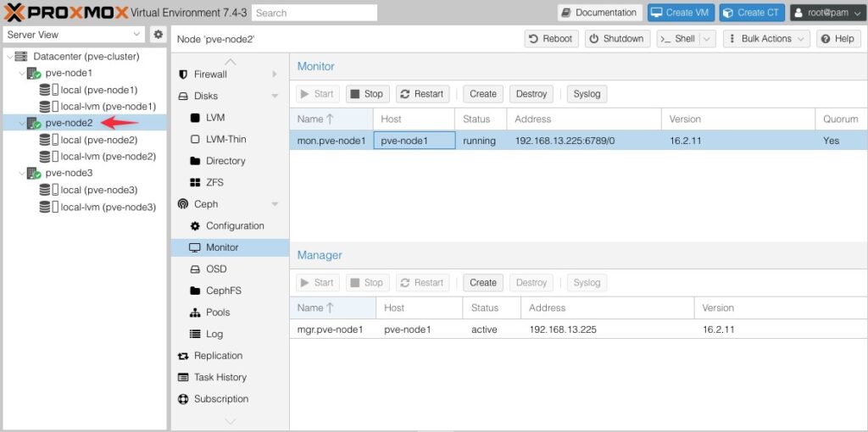Open the Server View gear settings
Screen dimensions: 868x432
(159, 34)
